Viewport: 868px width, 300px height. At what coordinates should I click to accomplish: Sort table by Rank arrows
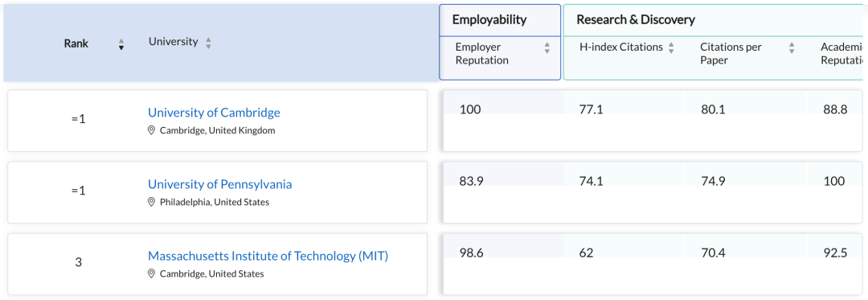point(121,45)
